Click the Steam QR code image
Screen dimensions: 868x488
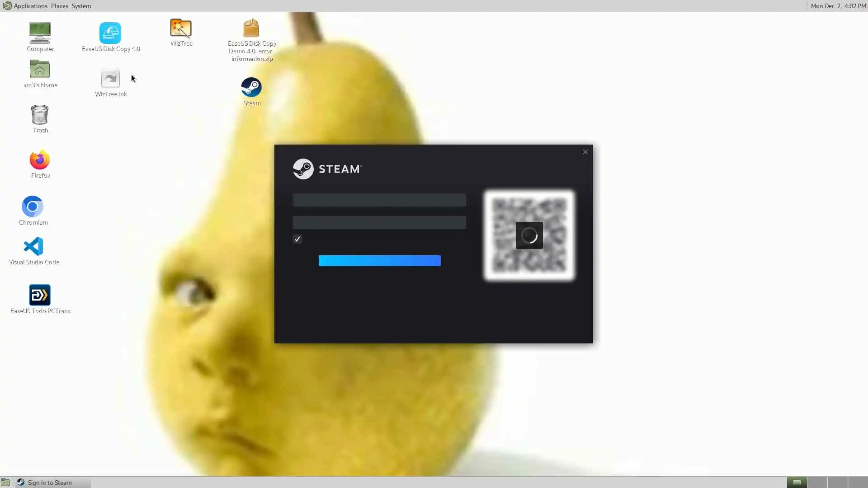pyautogui.click(x=529, y=235)
